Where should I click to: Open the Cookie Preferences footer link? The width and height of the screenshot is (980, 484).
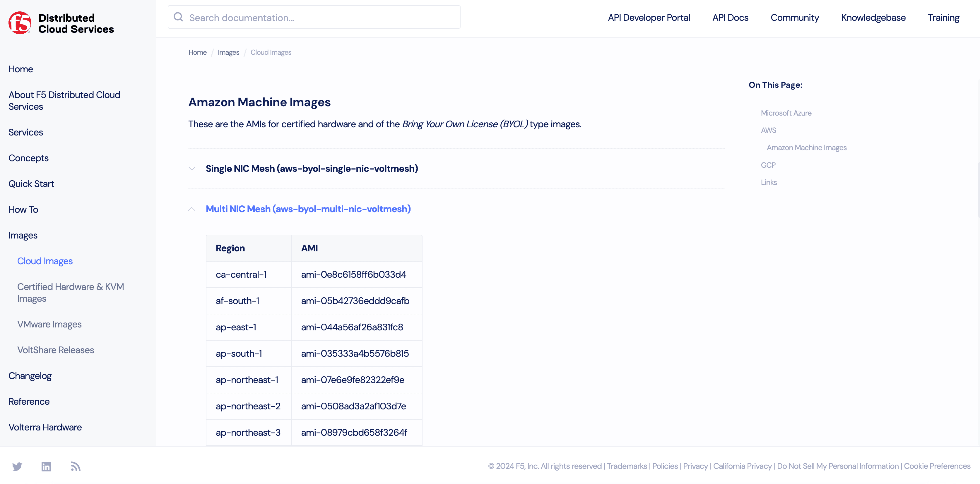[937, 466]
